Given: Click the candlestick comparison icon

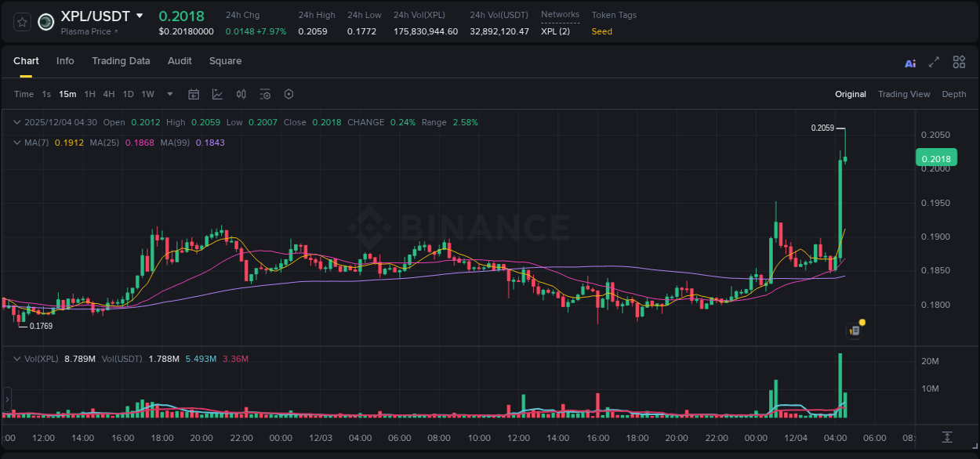Looking at the screenshot, I should (x=241, y=94).
